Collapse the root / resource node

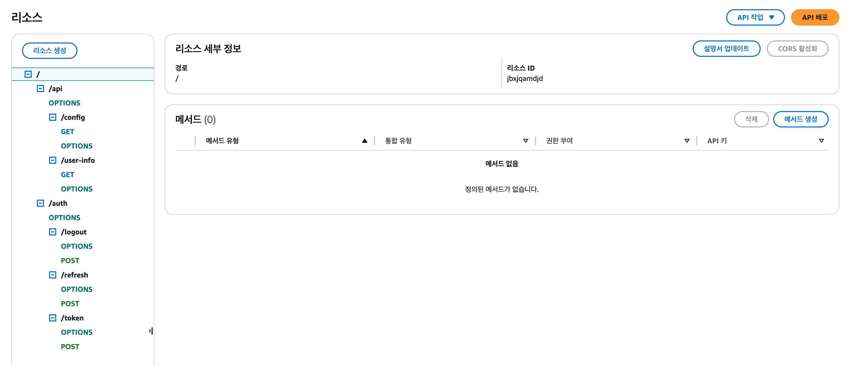point(28,74)
